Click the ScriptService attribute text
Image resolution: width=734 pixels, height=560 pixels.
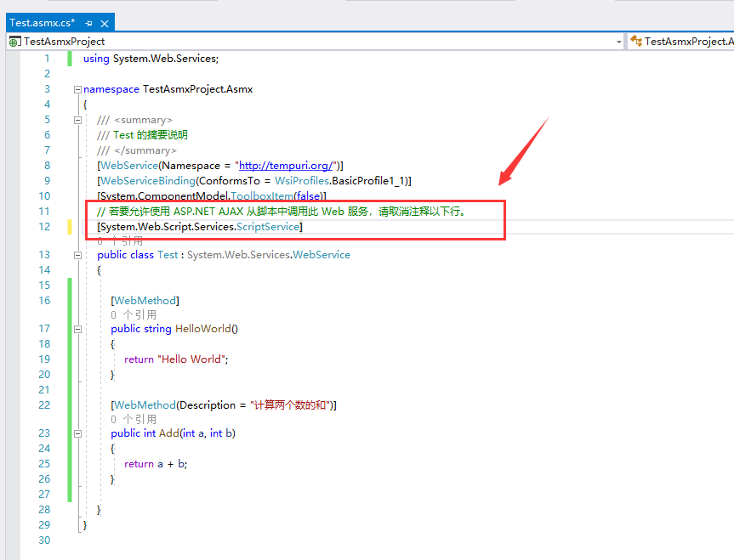point(268,227)
